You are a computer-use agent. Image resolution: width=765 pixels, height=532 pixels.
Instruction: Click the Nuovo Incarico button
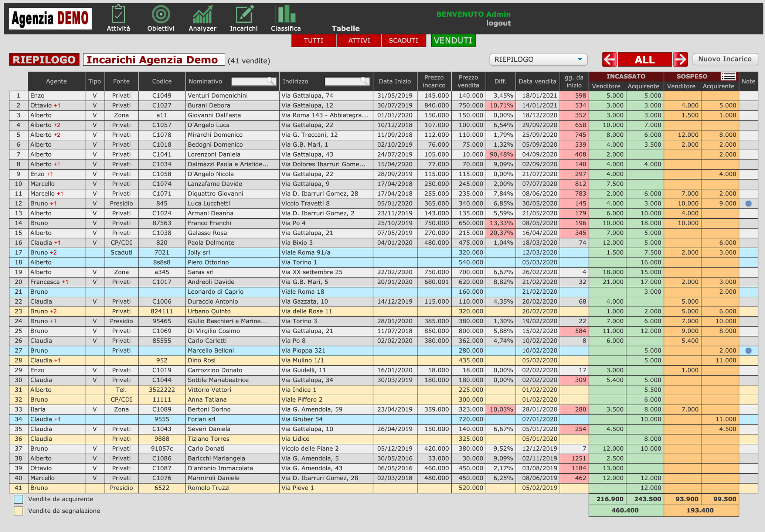[x=725, y=59]
